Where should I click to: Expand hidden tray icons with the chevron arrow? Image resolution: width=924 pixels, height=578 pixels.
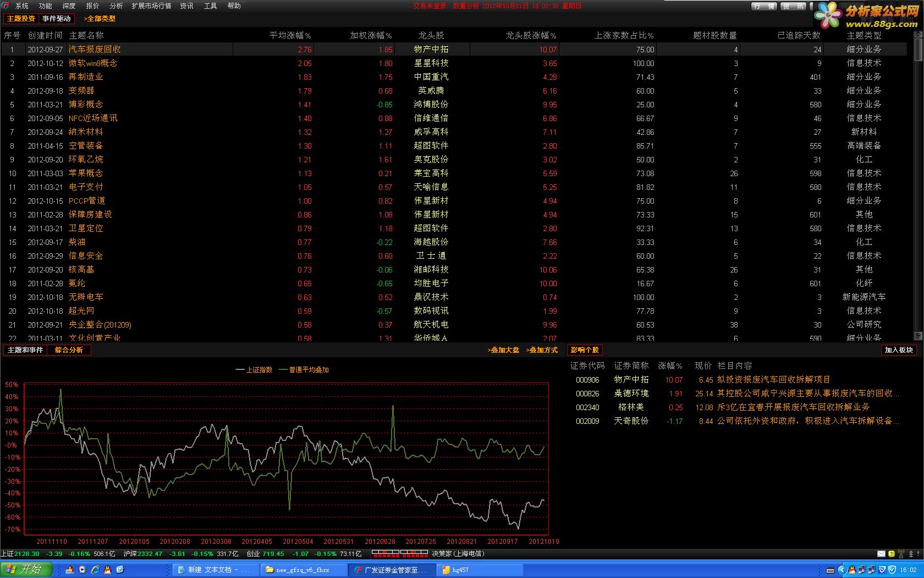(842, 570)
